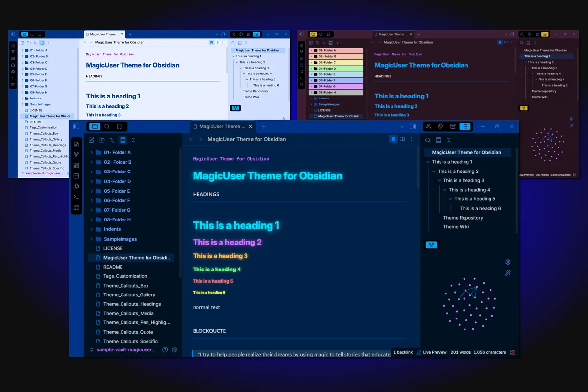Viewport: 588px width, 392px height.
Task: Expand 08-Folder H in front window
Action: pyautogui.click(x=92, y=220)
